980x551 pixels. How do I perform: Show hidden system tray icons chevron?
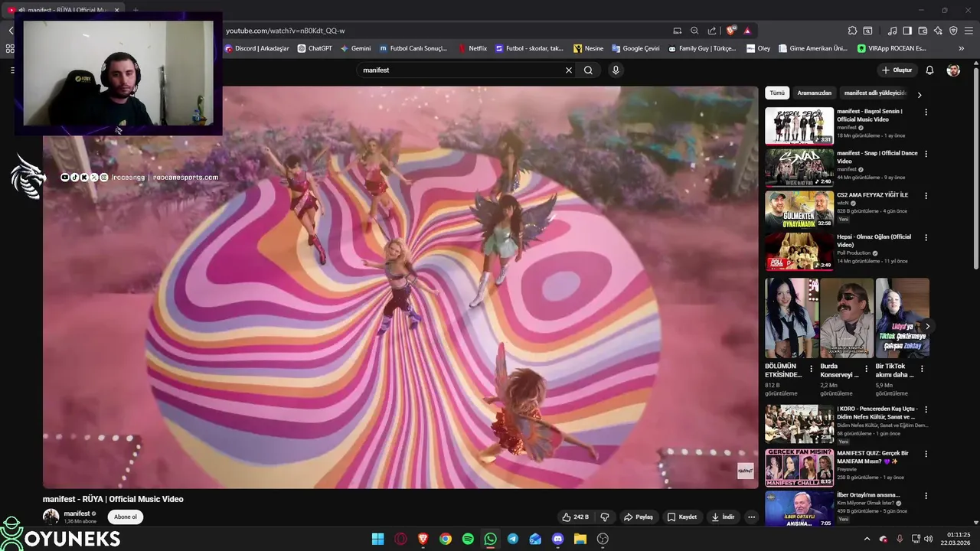pos(867,539)
